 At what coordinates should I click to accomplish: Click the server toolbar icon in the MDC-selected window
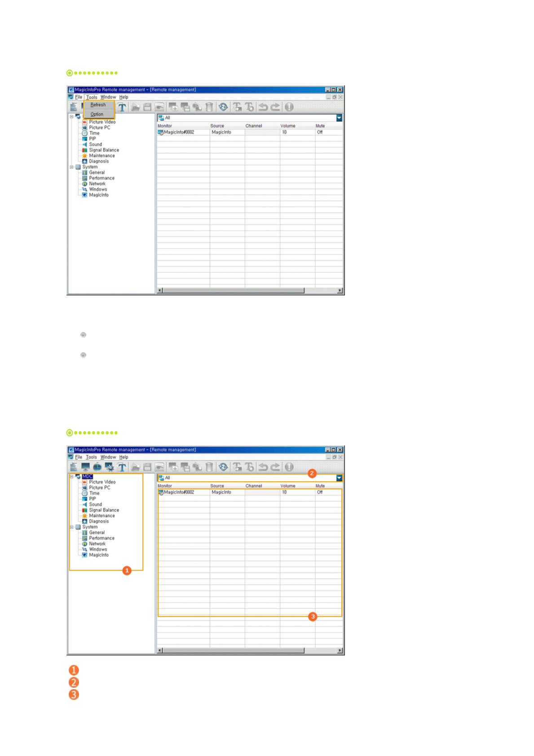click(x=74, y=467)
